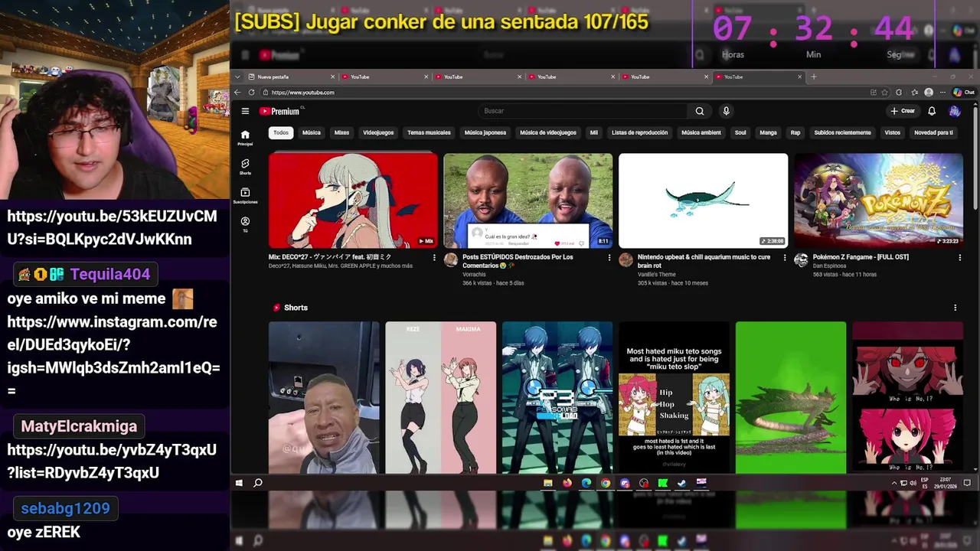Open the Dan Espinosa channel link
This screenshot has width=980, height=551.
click(829, 266)
